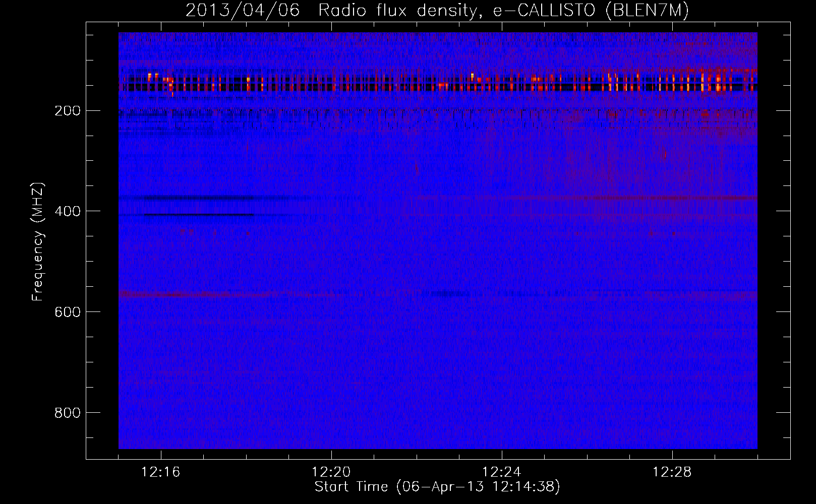Viewport: 816px width, 504px height.
Task: Click the 600 frequency tick label
Action: [x=68, y=312]
